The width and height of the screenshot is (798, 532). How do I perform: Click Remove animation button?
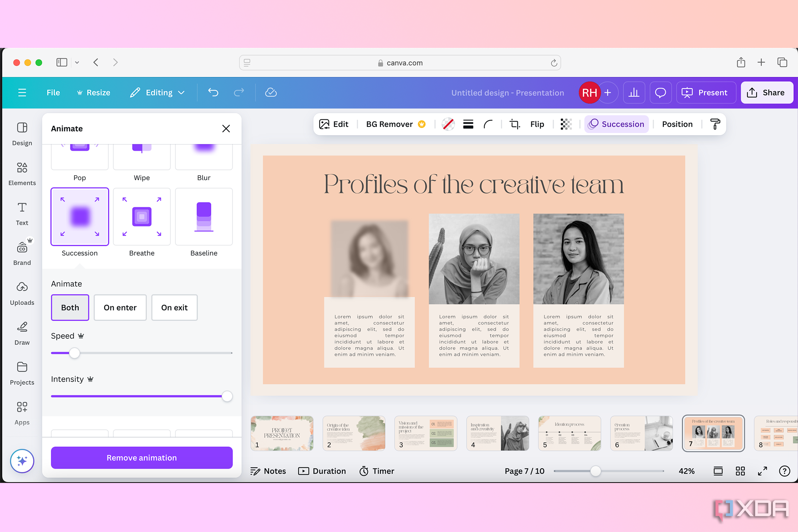[142, 457]
